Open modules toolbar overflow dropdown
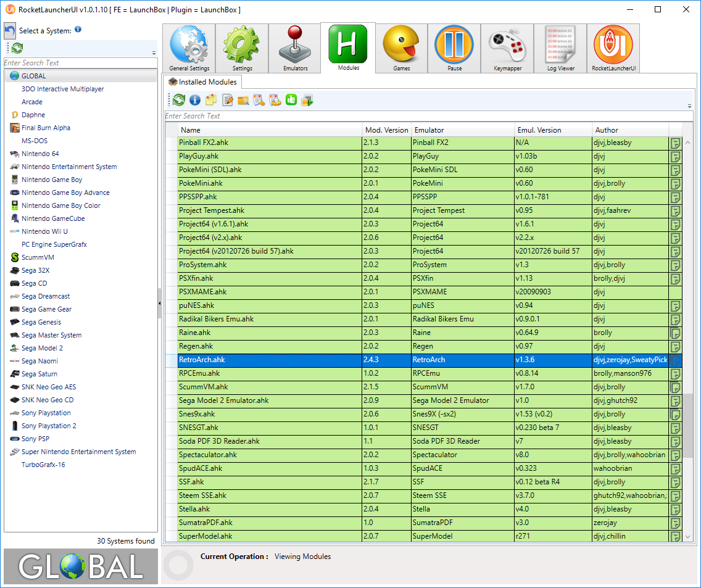 point(689,106)
